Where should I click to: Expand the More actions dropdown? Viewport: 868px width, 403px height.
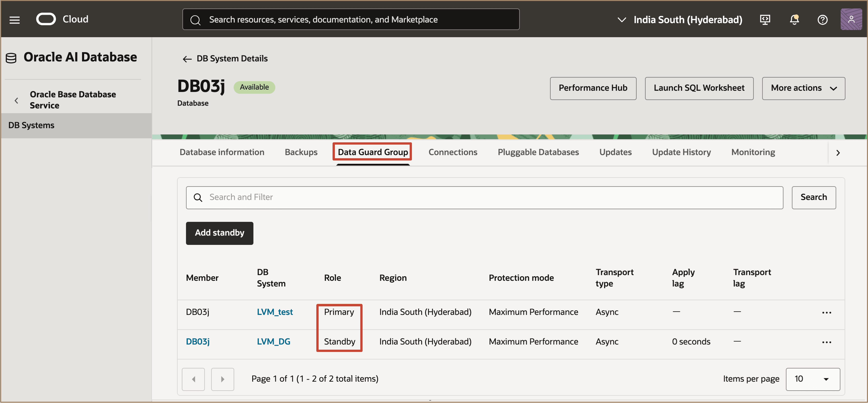(x=803, y=88)
